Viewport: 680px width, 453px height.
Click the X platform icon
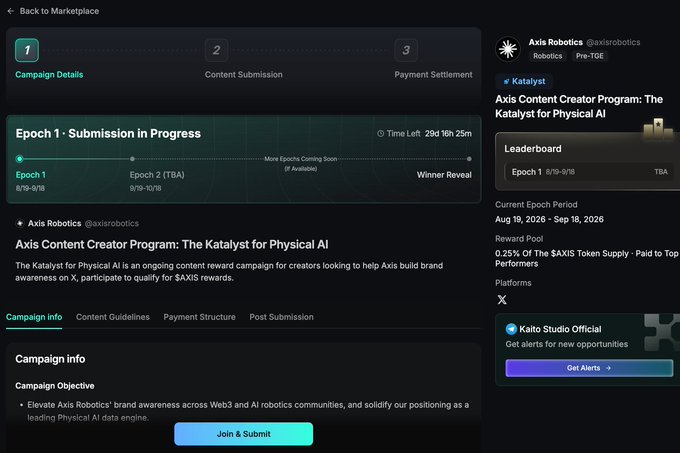[x=502, y=300]
